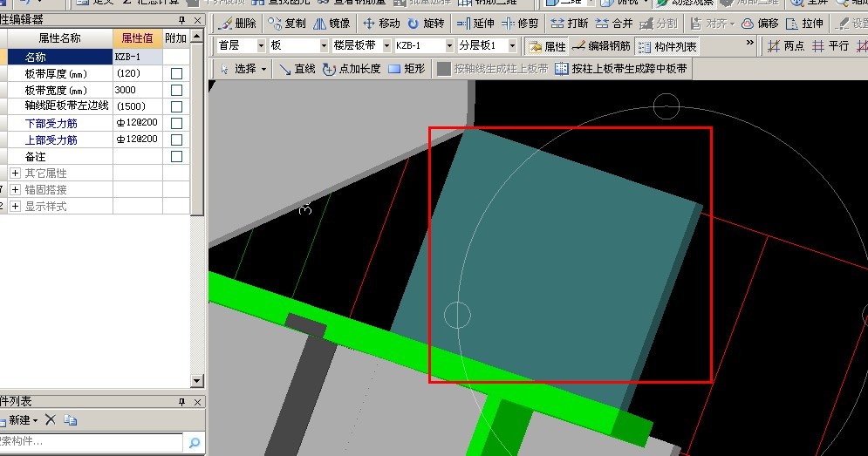
Task: Click the 打断 (Break) tool
Action: click(x=570, y=24)
